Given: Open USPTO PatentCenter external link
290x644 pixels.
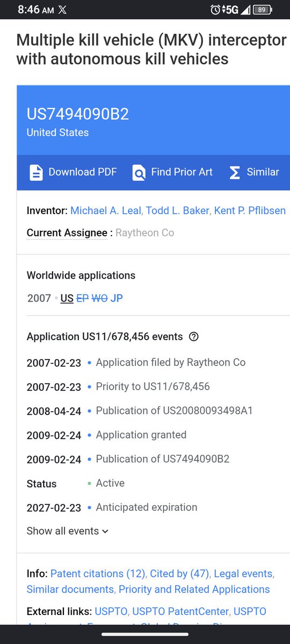Looking at the screenshot, I should point(180,611).
